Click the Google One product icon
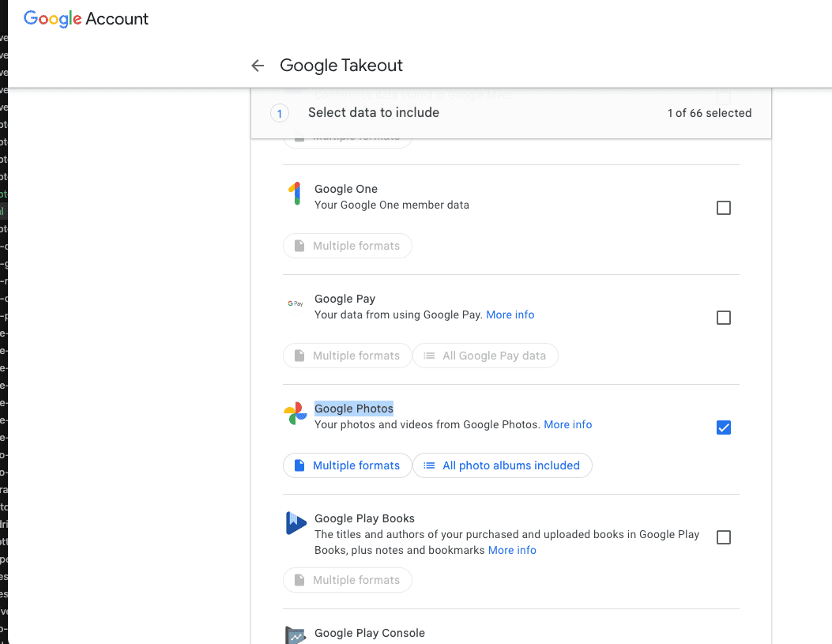This screenshot has height=644, width=832. [x=296, y=194]
